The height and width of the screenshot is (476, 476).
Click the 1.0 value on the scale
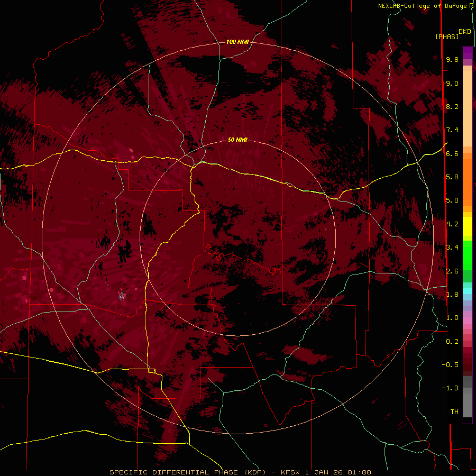pos(452,318)
